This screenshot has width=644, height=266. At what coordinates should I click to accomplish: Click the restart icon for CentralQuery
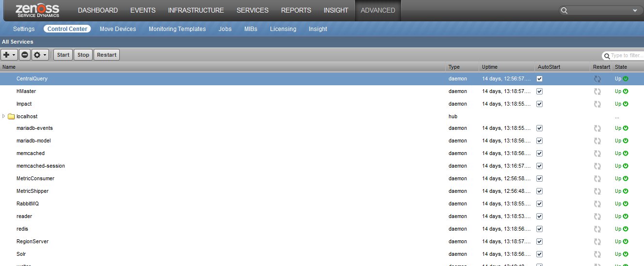coord(597,79)
